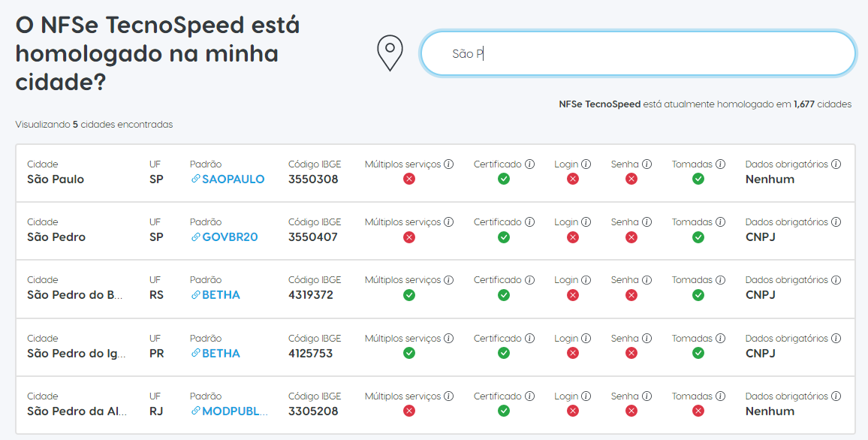Viewport: 868px width, 440px height.
Task: Click Senha info icon in São Paulo row
Action: pyautogui.click(x=646, y=164)
